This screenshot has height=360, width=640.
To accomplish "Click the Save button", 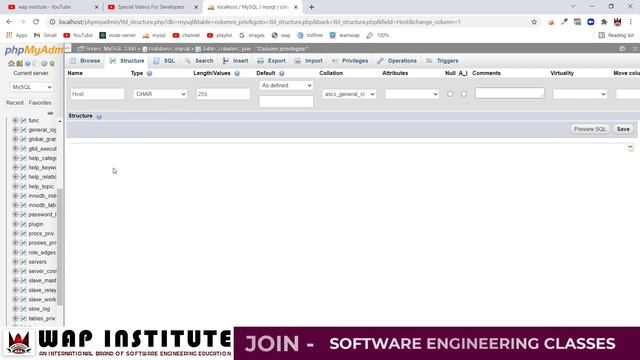I will coord(623,129).
